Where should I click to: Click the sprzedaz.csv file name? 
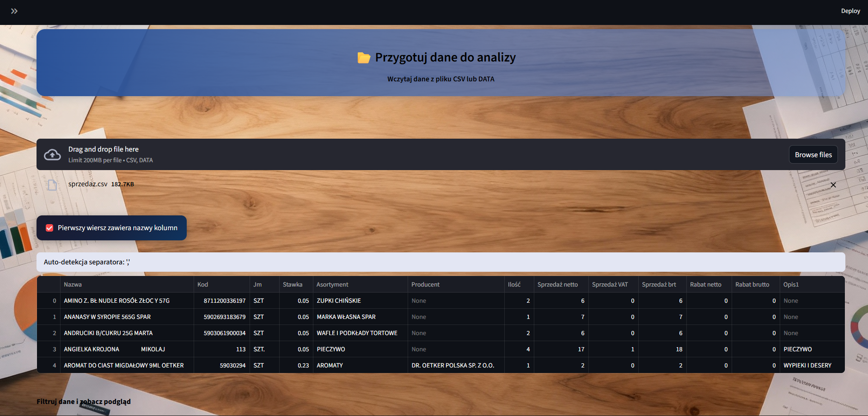(88, 184)
